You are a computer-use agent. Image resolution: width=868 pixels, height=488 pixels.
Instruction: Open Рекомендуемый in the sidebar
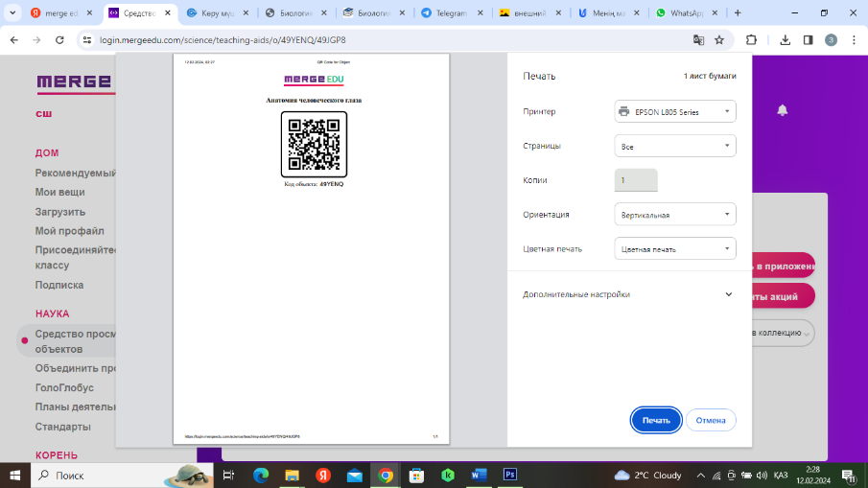pyautogui.click(x=75, y=174)
